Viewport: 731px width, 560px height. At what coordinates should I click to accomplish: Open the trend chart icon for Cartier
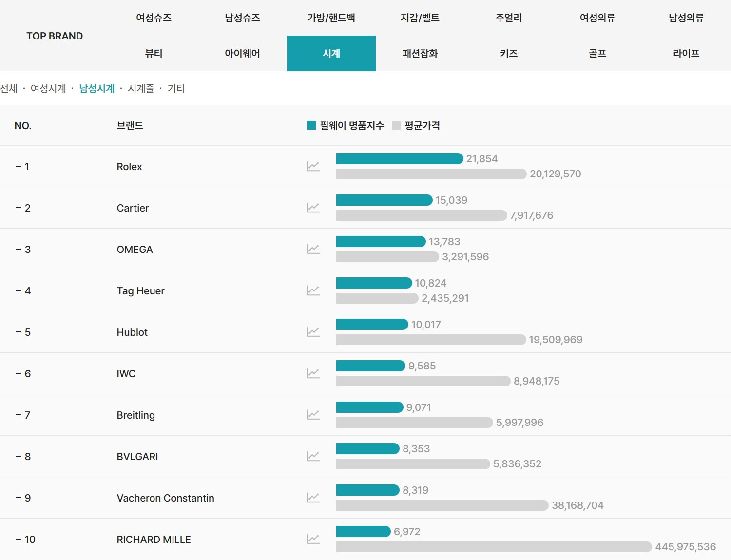coord(313,208)
